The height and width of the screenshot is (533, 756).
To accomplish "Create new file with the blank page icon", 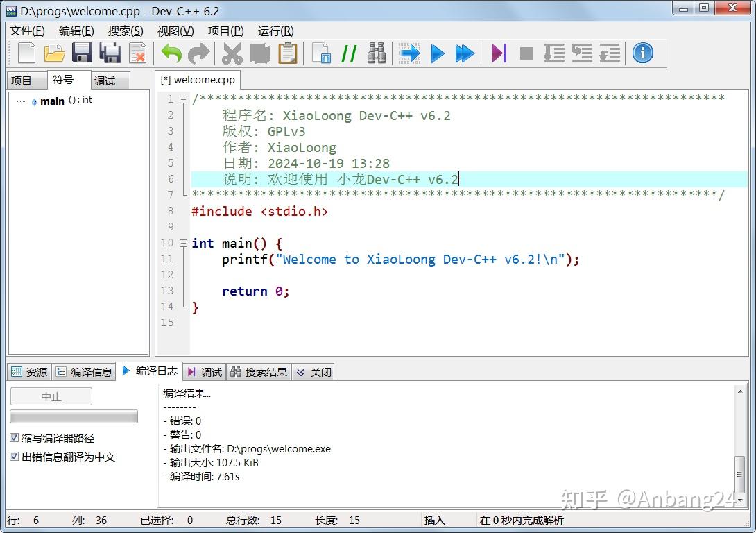I will [26, 53].
